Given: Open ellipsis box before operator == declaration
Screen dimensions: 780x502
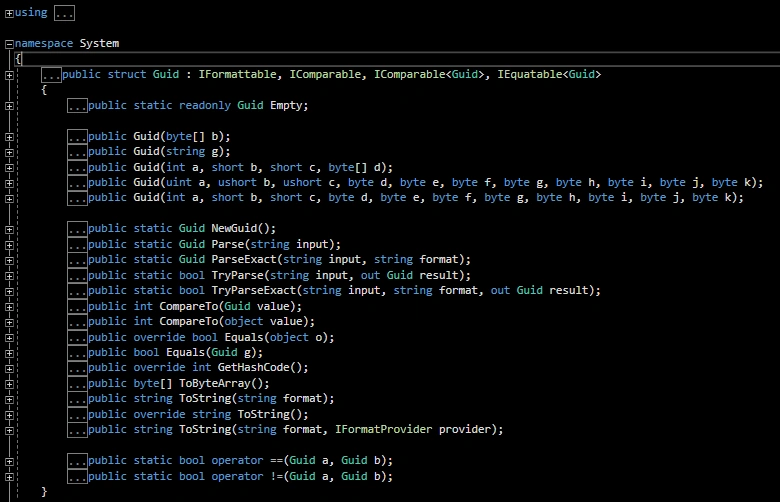Looking at the screenshot, I should (x=77, y=461).
